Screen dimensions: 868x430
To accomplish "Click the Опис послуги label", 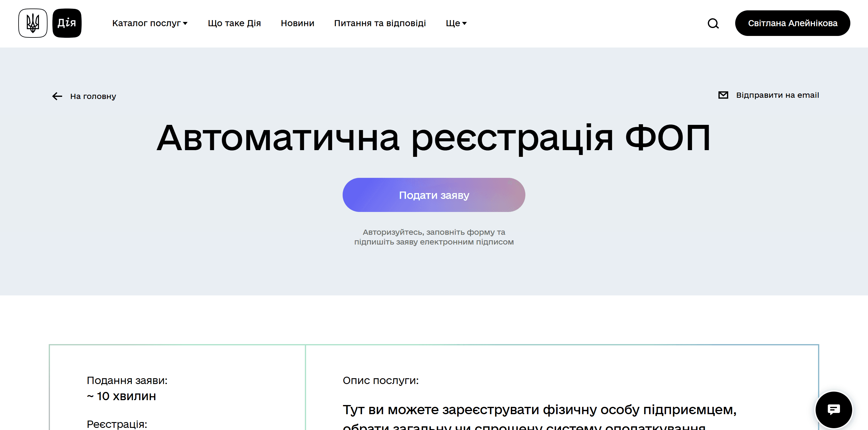I will click(x=380, y=380).
